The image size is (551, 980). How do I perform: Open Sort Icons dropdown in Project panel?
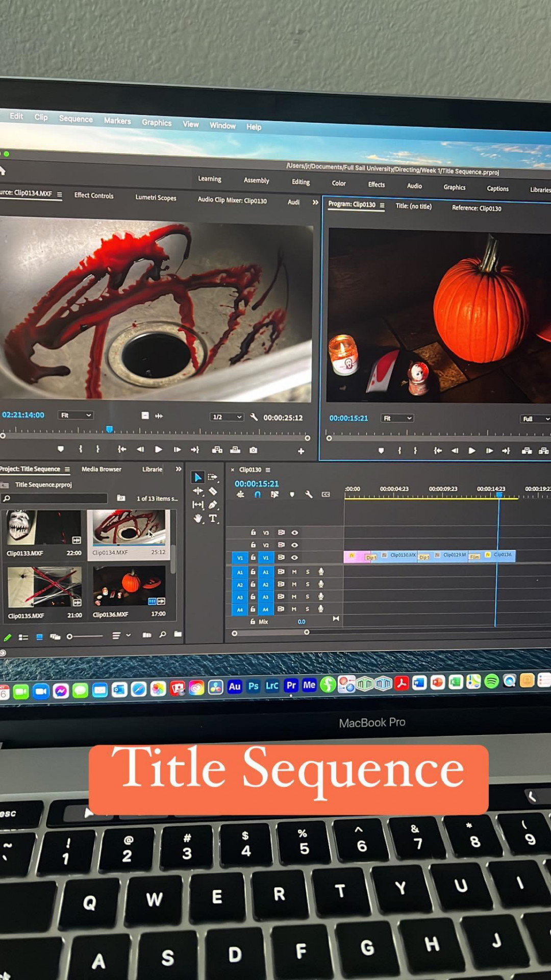pos(121,635)
